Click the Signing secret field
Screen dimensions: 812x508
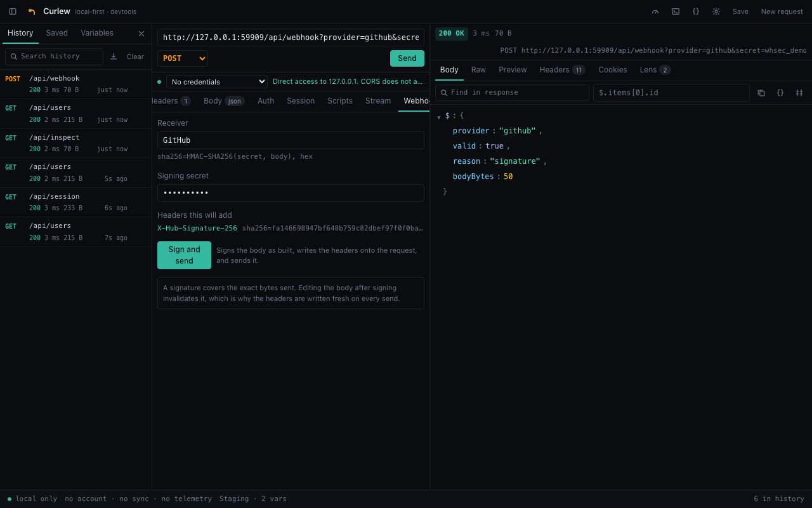coord(291,193)
